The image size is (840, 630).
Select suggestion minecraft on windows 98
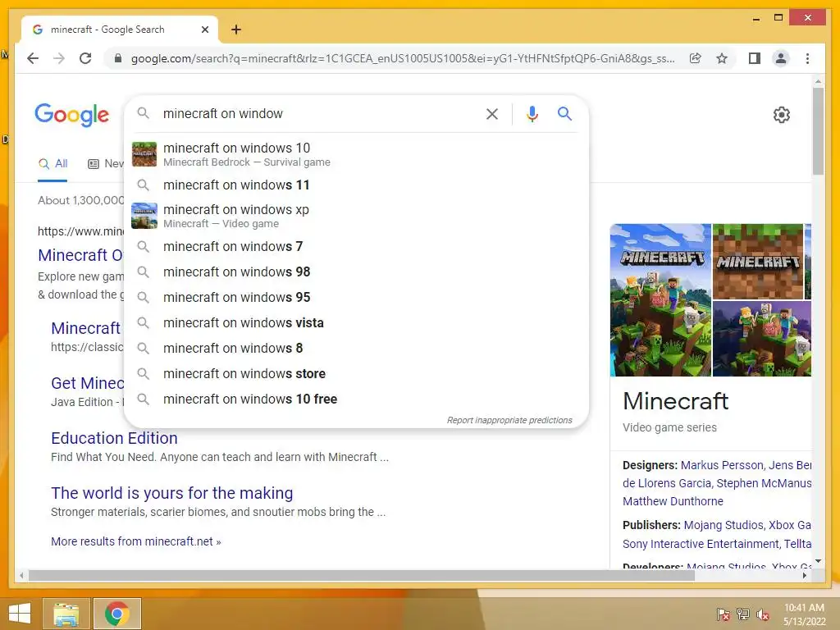click(x=356, y=272)
